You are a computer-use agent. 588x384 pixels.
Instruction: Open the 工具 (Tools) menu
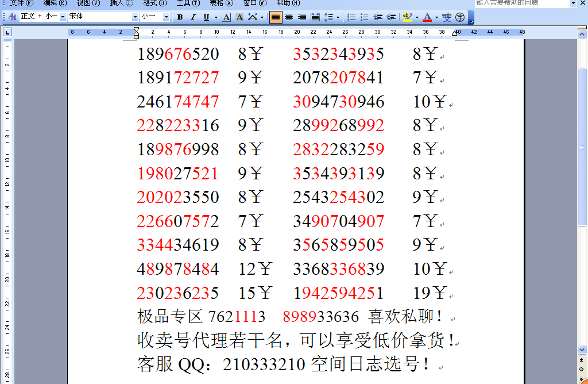pos(188,3)
